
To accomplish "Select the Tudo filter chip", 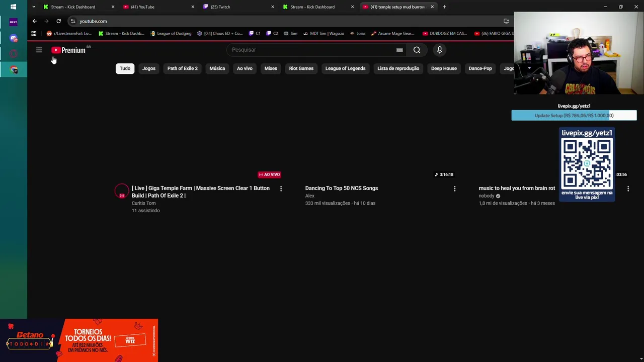I will coord(125,68).
